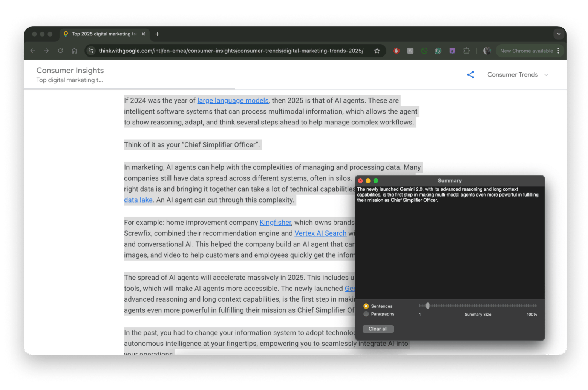Open the Chrome extensions puzzle menu
The image size is (588, 390).
466,51
